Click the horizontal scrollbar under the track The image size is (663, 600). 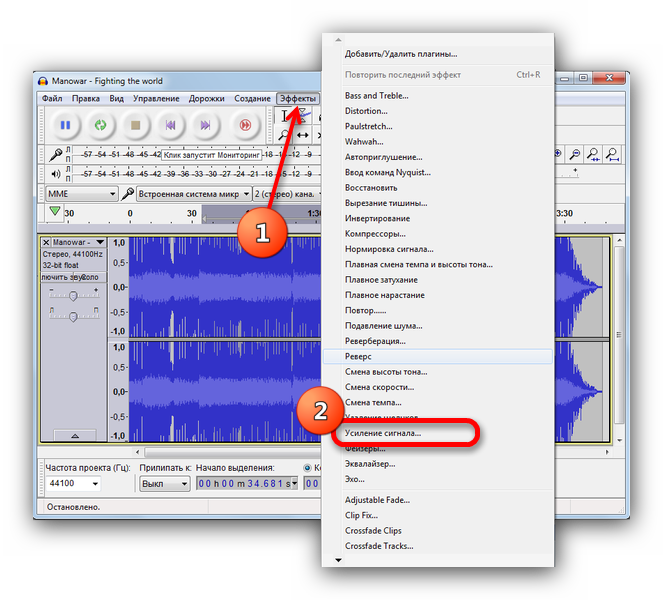click(x=233, y=452)
